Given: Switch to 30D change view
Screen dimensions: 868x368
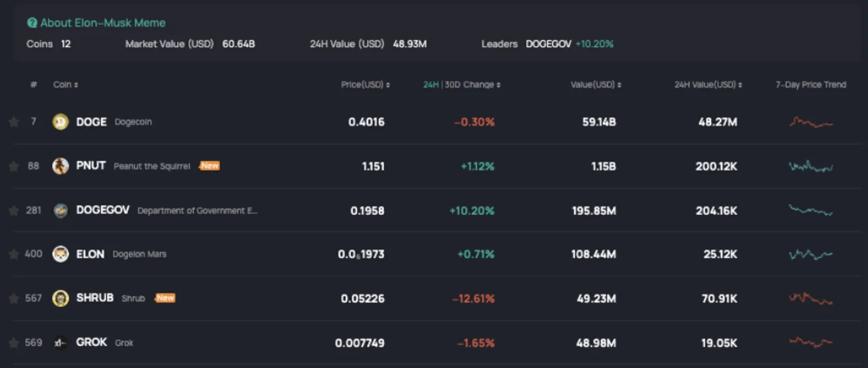Looking at the screenshot, I should (452, 85).
